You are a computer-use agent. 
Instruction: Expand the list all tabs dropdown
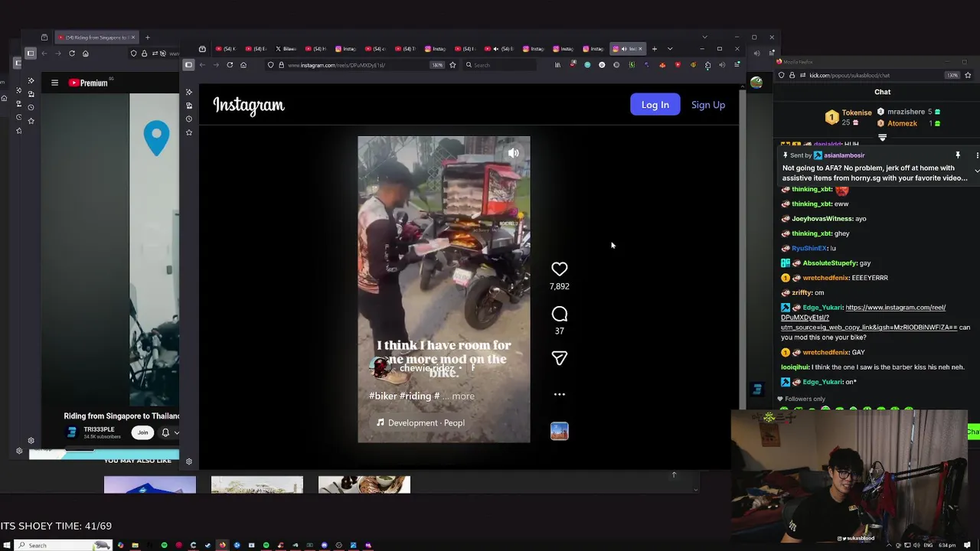point(670,49)
